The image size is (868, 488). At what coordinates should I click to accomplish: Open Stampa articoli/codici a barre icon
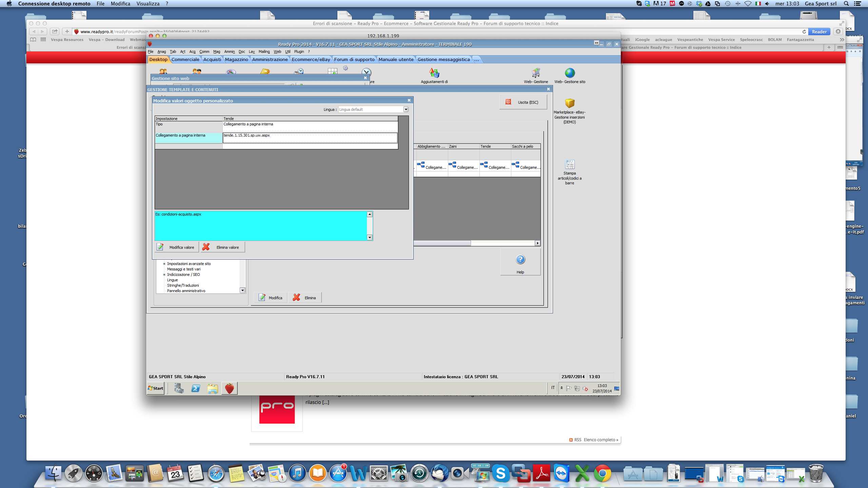click(x=570, y=165)
